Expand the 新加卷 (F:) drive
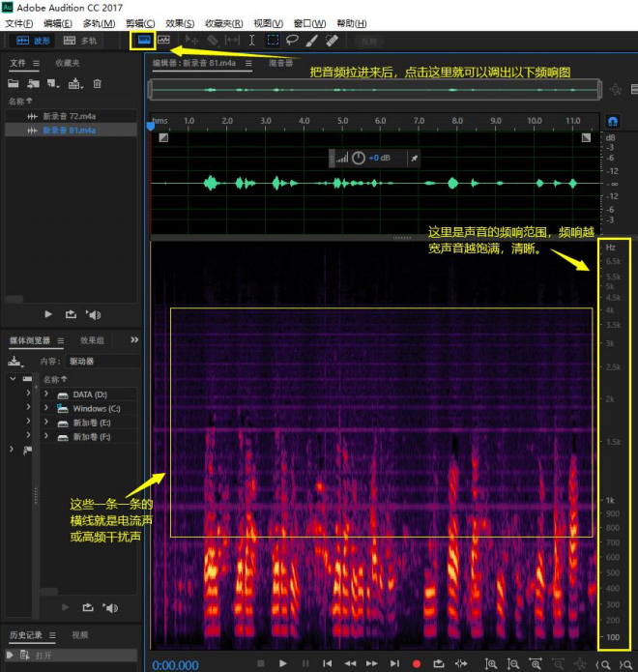Viewport: 638px width, 672px height. coord(46,436)
